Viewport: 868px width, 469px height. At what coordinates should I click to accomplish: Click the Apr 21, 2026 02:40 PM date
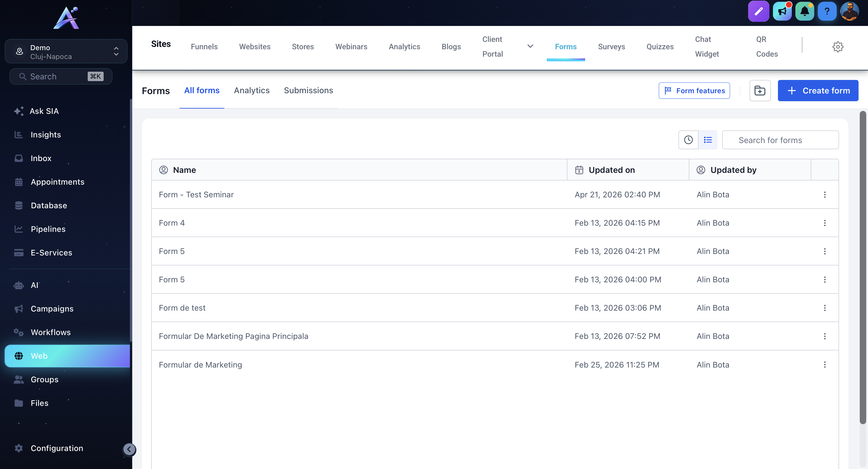coord(617,195)
